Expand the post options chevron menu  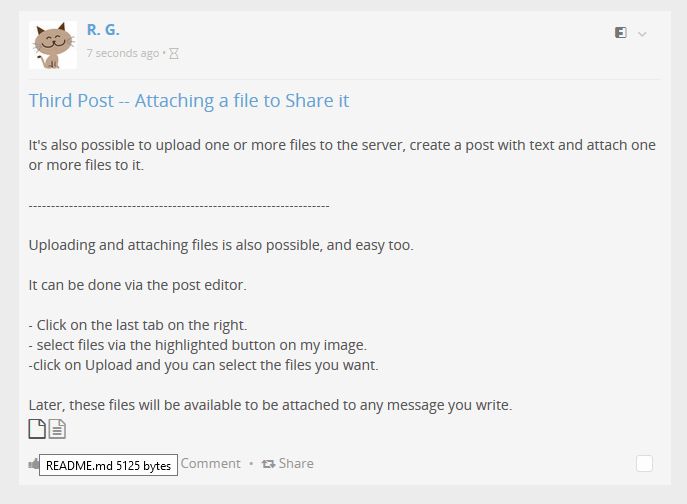(x=642, y=34)
